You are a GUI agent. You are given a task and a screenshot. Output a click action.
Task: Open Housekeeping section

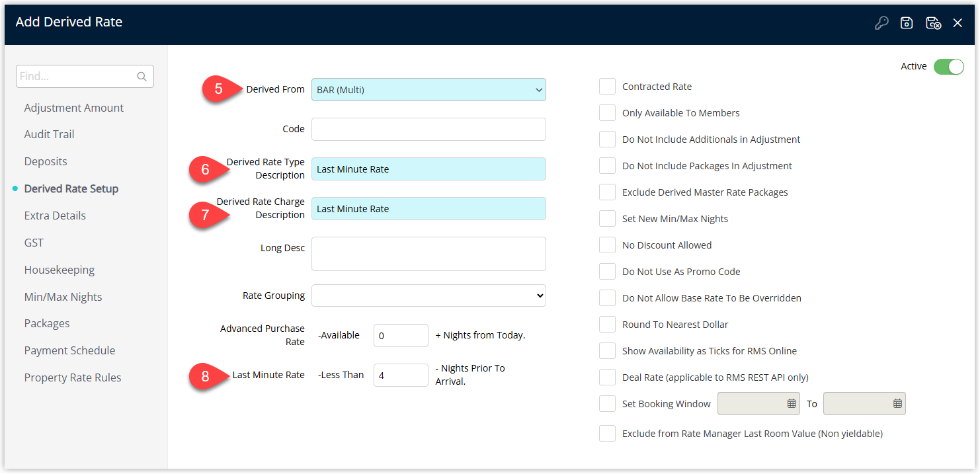point(60,270)
